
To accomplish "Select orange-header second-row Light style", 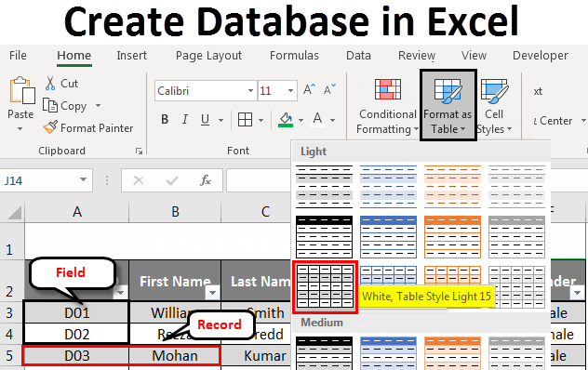I will tap(452, 237).
